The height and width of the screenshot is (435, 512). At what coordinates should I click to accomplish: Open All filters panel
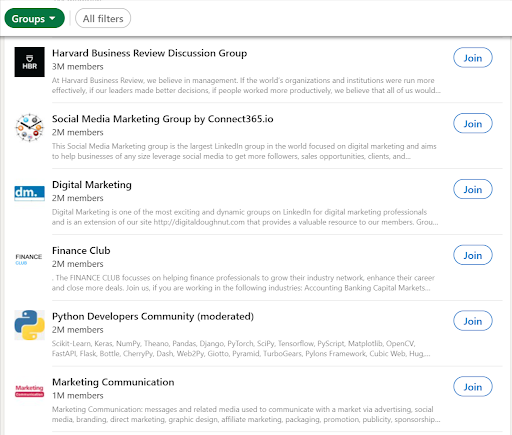click(103, 19)
